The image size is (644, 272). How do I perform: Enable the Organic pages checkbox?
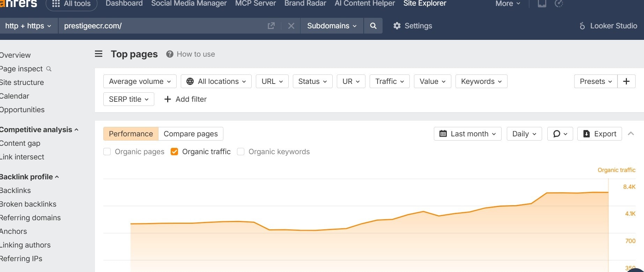[x=107, y=152]
